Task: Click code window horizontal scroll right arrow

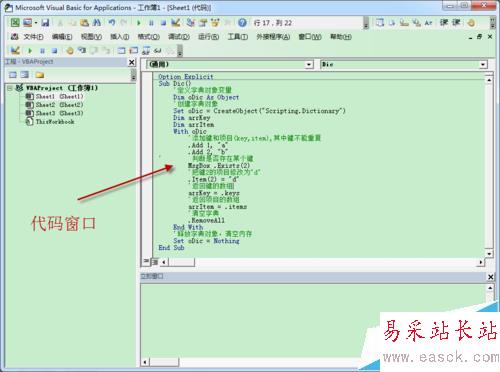Action: [480, 262]
